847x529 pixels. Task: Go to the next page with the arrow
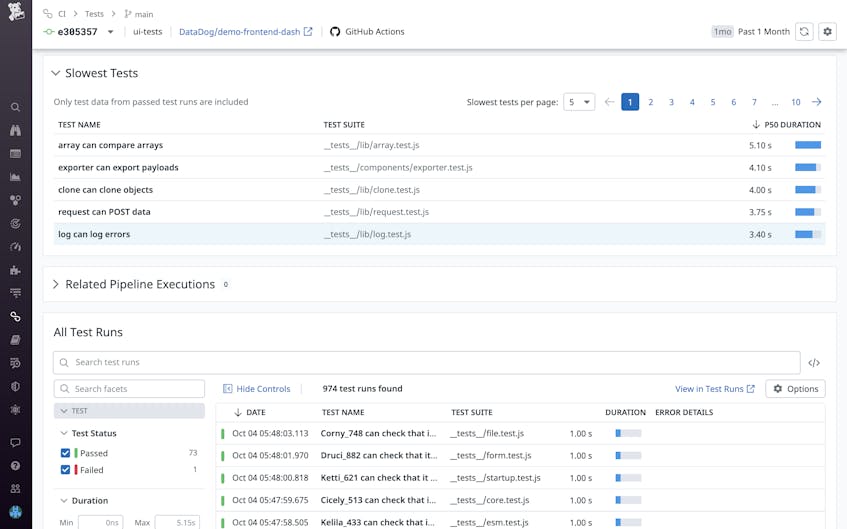click(816, 102)
